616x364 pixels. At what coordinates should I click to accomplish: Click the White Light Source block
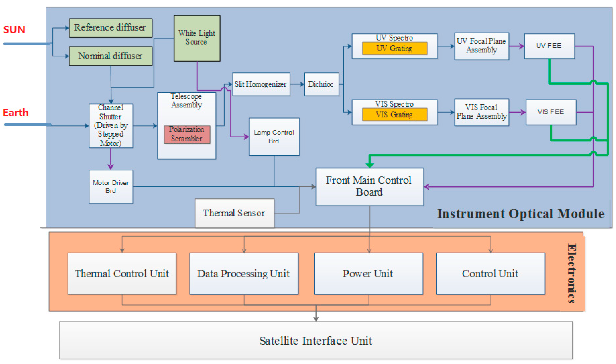[197, 38]
